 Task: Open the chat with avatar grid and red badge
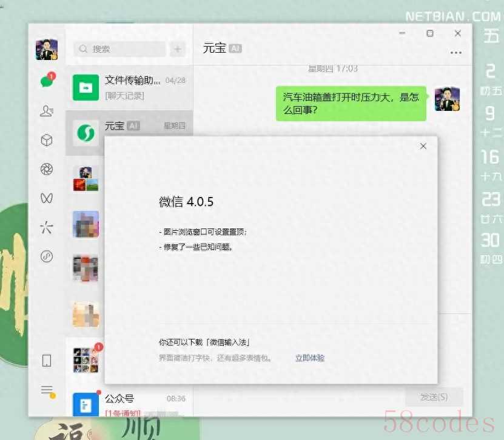86,360
